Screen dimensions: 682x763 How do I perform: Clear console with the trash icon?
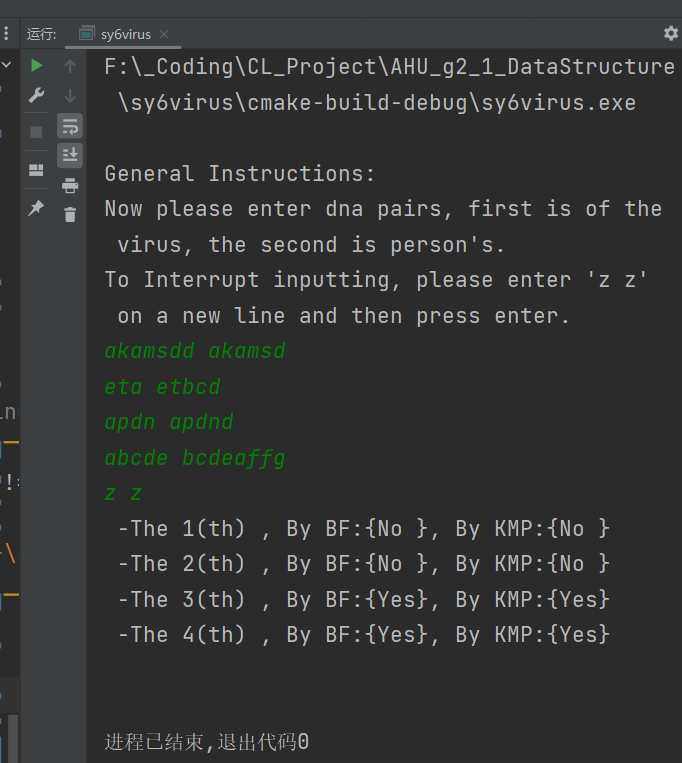70,214
